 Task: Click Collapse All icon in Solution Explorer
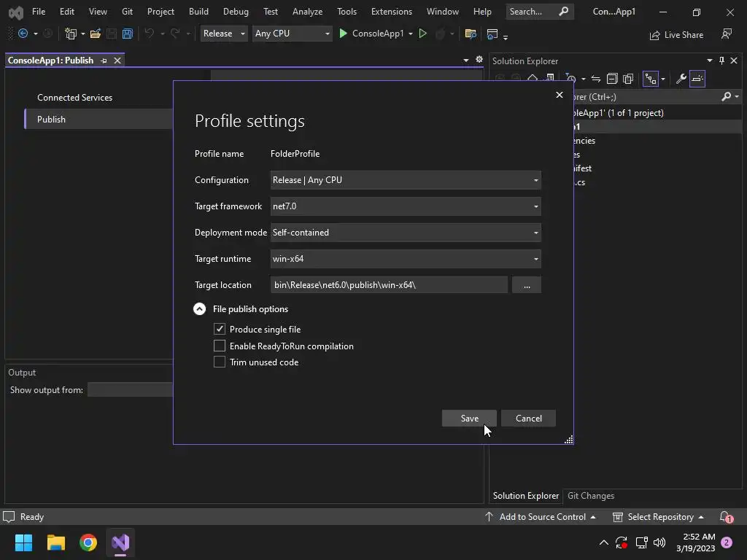click(x=612, y=79)
